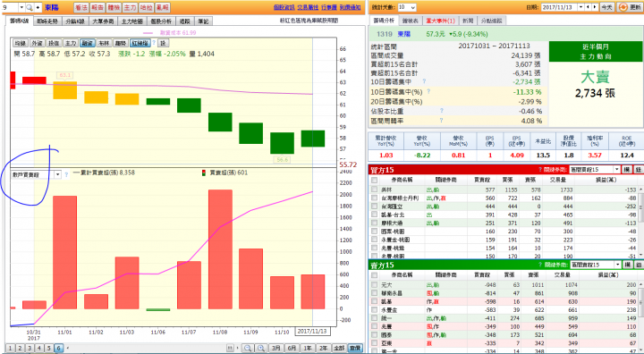
Task: Select chart page 3 button
Action: (30, 349)
